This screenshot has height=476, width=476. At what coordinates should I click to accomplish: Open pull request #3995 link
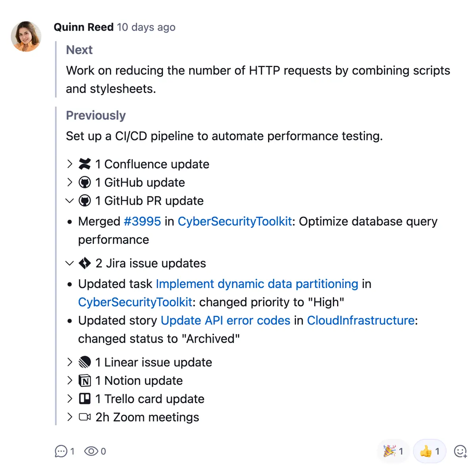pos(142,221)
